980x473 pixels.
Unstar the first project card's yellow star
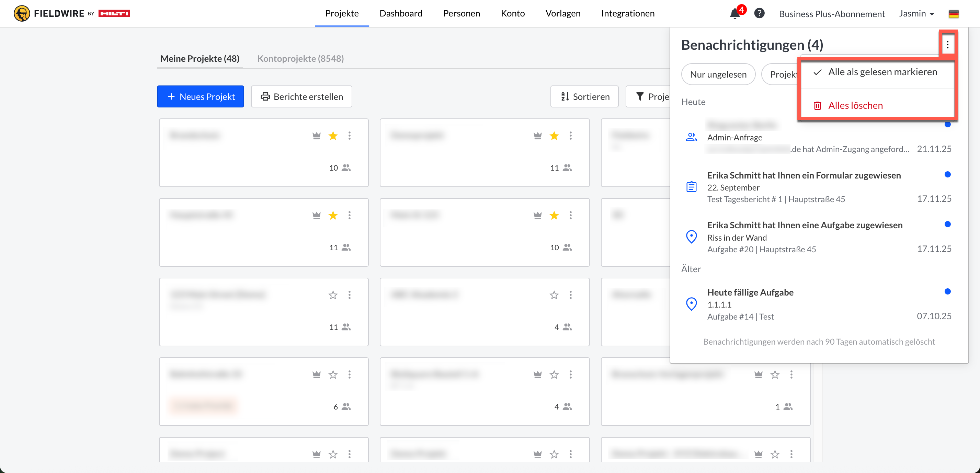click(333, 136)
